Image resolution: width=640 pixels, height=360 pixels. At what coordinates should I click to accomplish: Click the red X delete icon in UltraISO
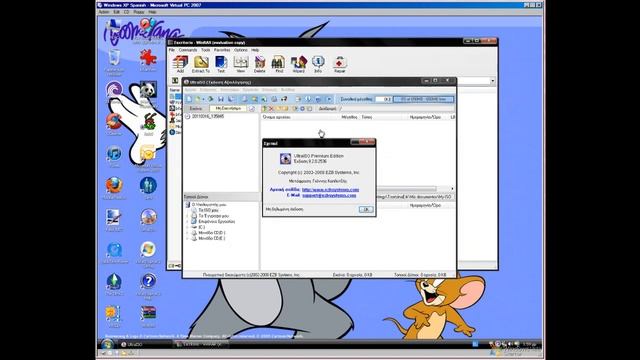click(x=271, y=109)
